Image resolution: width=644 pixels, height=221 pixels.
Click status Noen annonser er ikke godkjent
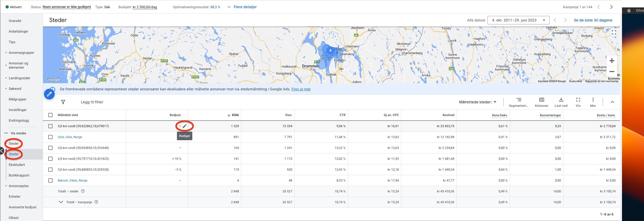coord(67,7)
